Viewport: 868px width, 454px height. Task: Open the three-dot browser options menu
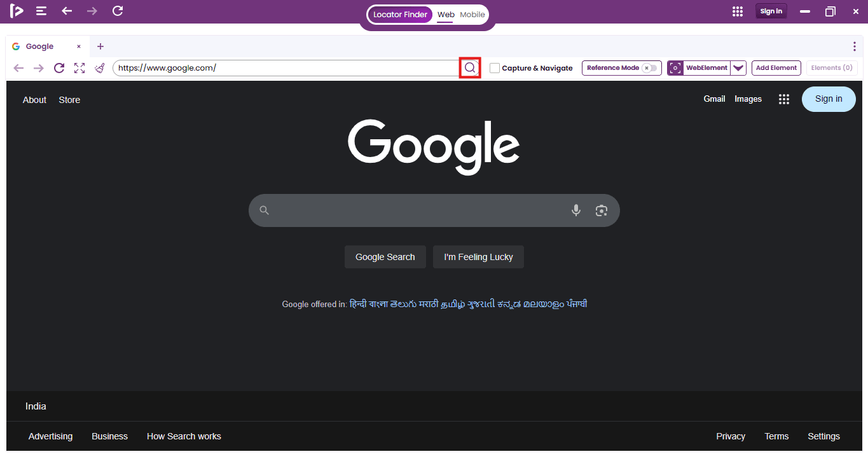[854, 46]
